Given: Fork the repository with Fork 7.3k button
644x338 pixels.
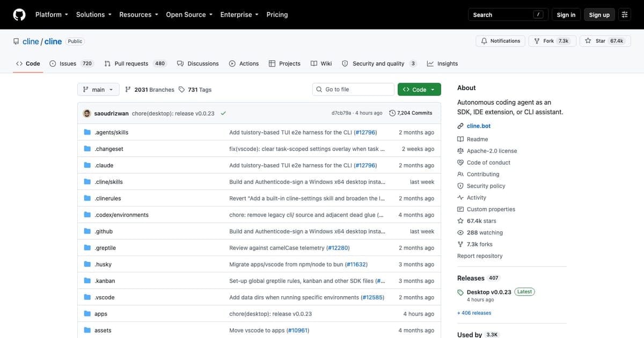Looking at the screenshot, I should pyautogui.click(x=552, y=41).
